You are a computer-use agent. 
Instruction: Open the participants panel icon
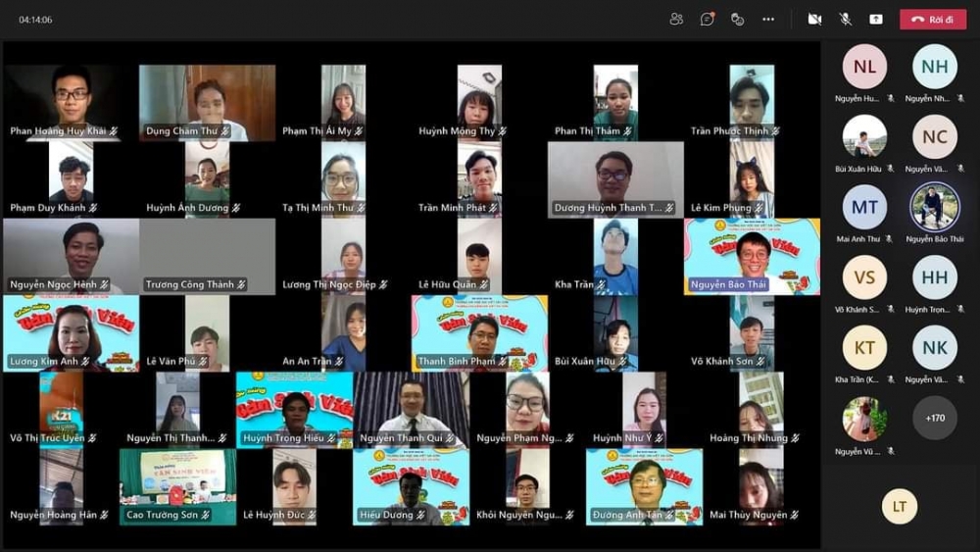[676, 19]
